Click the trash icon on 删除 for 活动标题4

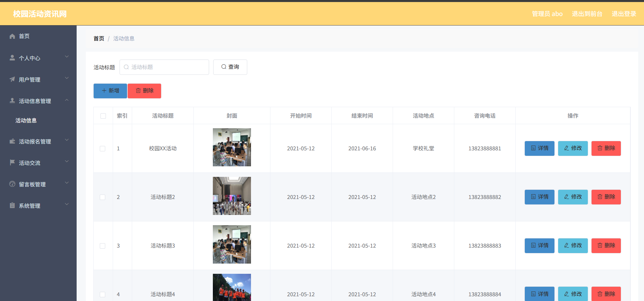[600, 294]
